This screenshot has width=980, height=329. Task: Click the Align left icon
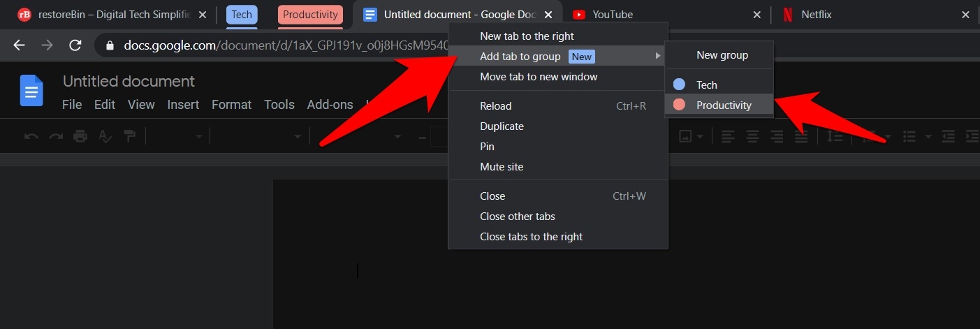click(x=729, y=136)
